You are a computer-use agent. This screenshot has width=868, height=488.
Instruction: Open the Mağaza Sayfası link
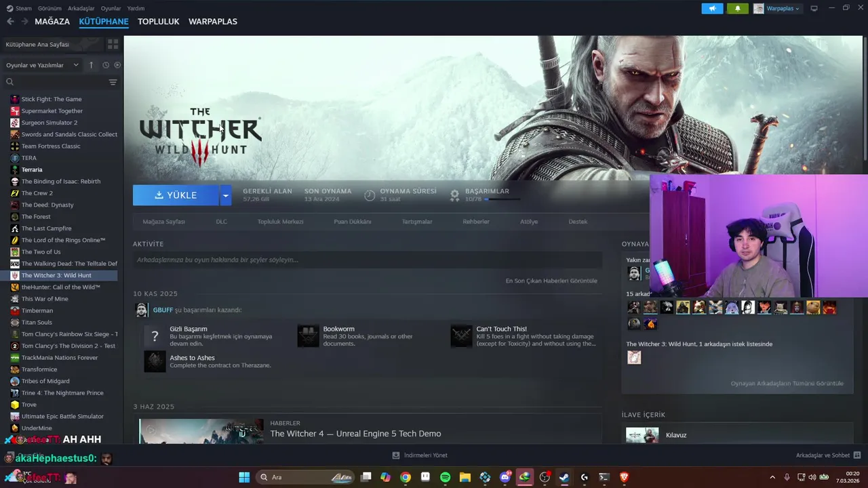tap(163, 222)
